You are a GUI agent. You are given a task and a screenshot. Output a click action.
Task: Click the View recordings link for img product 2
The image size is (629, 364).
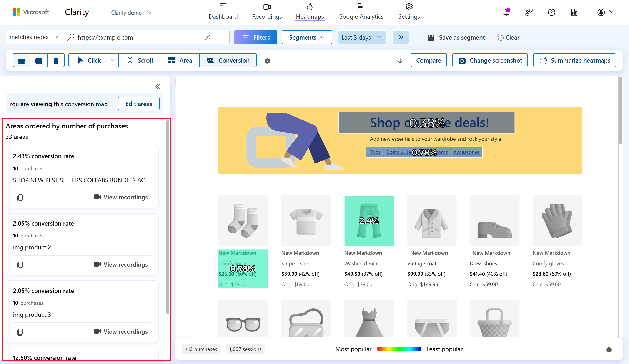[x=121, y=264]
